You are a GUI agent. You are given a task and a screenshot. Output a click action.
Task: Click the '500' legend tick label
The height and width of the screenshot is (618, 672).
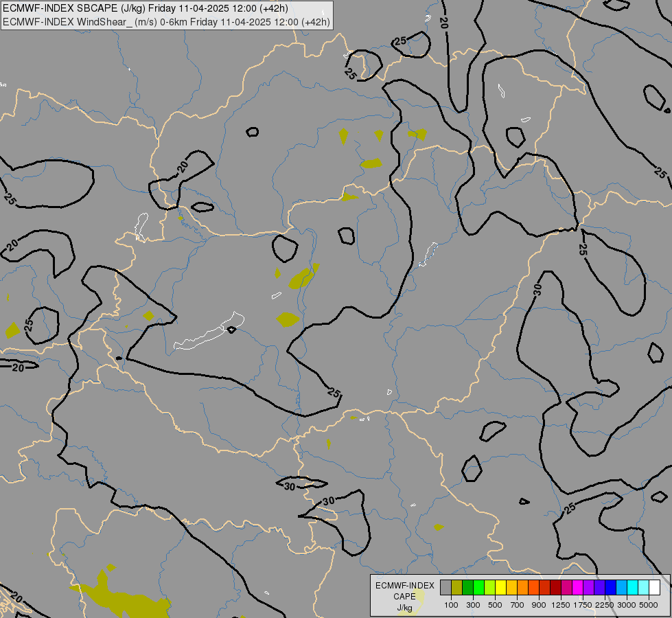(495, 605)
